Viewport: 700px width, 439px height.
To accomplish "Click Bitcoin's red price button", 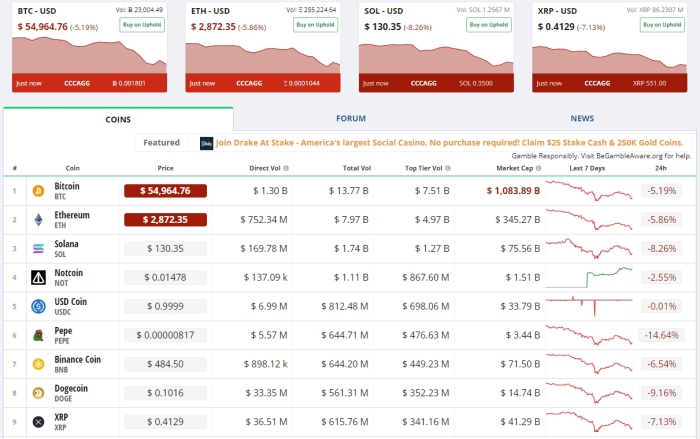I will [165, 190].
